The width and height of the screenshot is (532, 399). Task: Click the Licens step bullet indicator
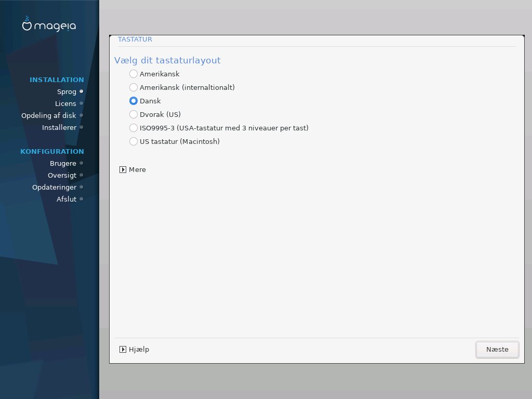[x=82, y=103]
